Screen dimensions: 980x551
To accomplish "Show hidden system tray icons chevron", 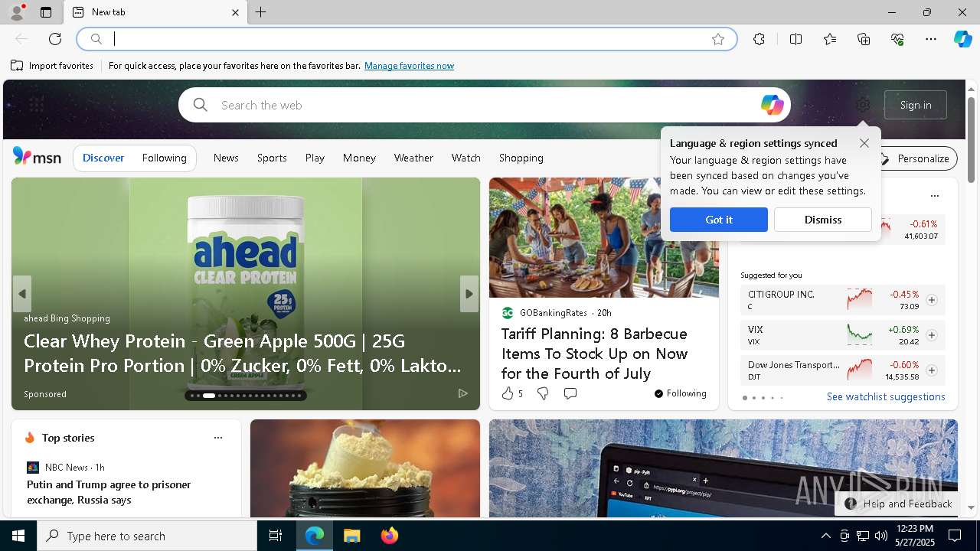I will click(x=825, y=536).
